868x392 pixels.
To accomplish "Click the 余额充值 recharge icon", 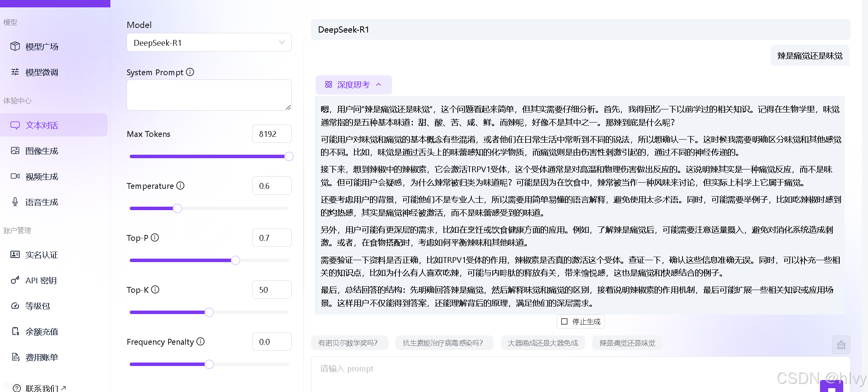I will [x=15, y=331].
